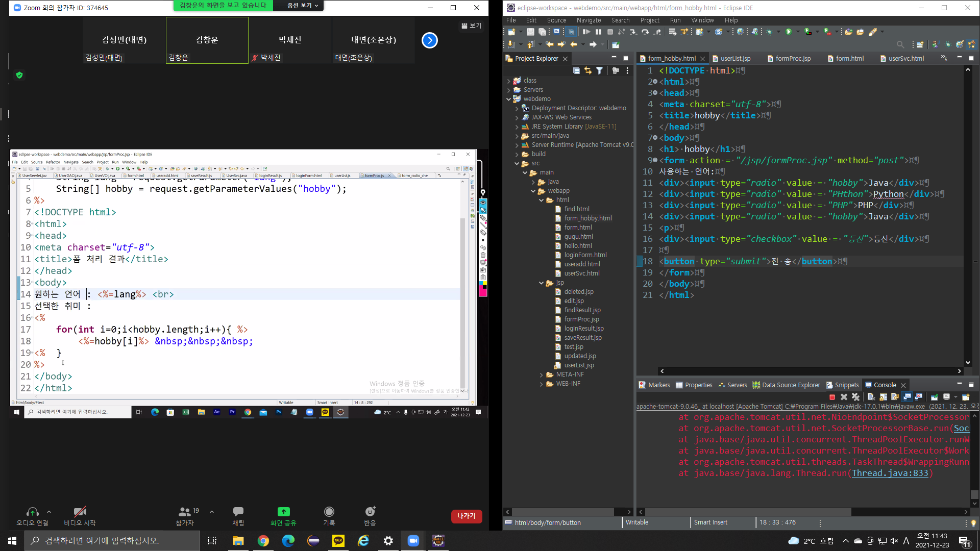The image size is (980, 551).
Task: Click the red 나가기 leave meeting button
Action: pyautogui.click(x=466, y=516)
